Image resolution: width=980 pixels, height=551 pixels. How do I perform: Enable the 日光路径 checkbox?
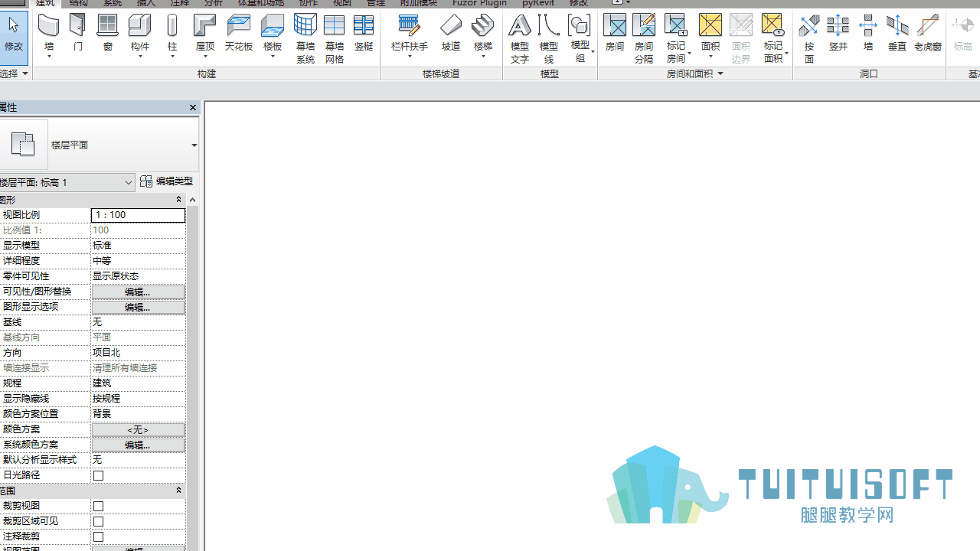(98, 475)
